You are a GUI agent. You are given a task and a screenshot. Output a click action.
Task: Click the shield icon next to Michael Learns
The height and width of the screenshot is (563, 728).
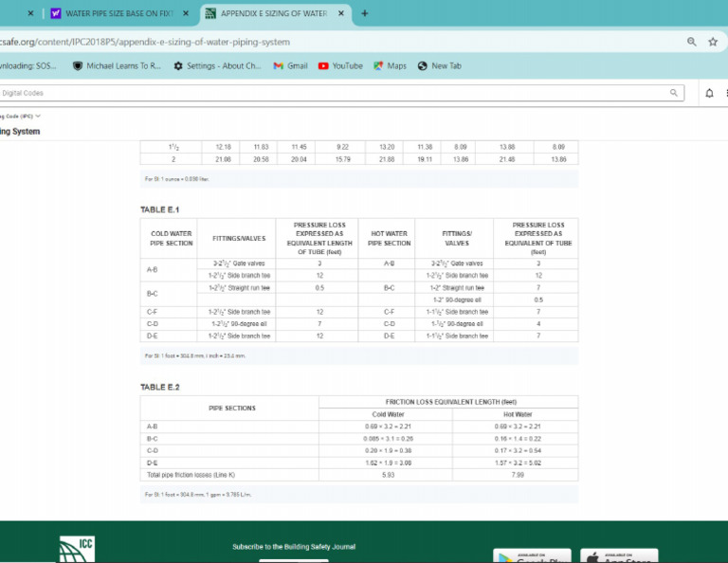tap(78, 66)
